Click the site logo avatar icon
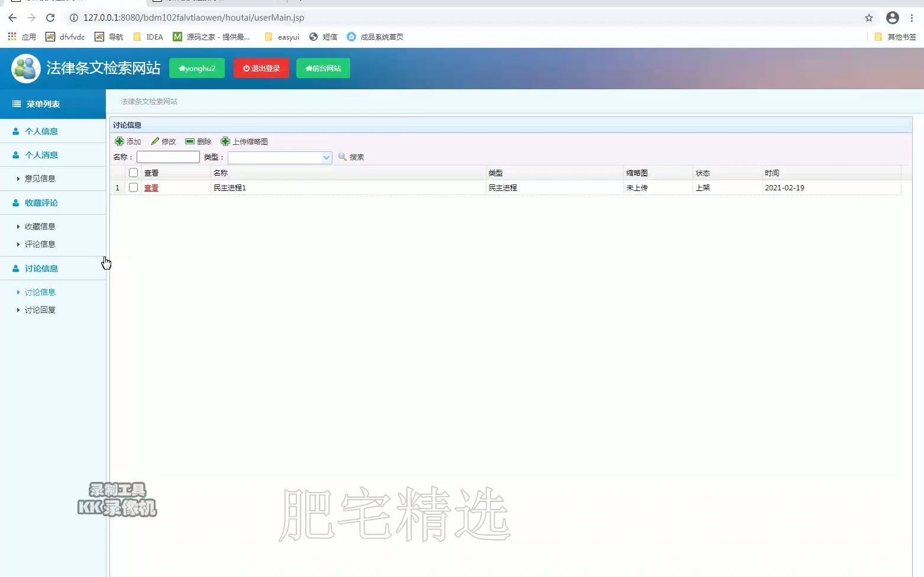 tap(25, 68)
